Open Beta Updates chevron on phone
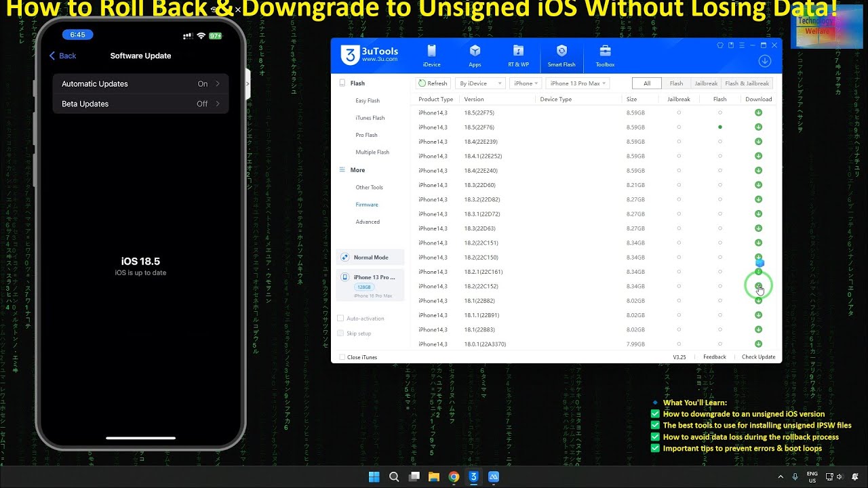 click(x=218, y=104)
